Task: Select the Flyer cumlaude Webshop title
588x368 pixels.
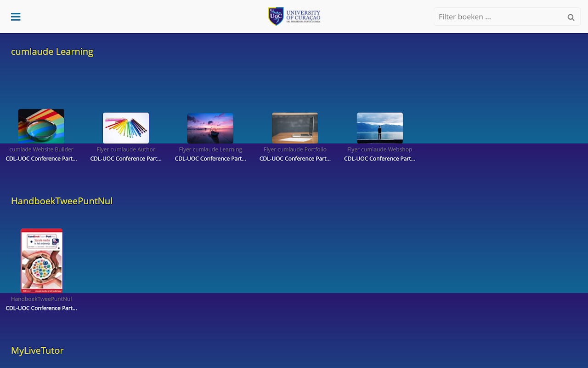Action: point(379,149)
